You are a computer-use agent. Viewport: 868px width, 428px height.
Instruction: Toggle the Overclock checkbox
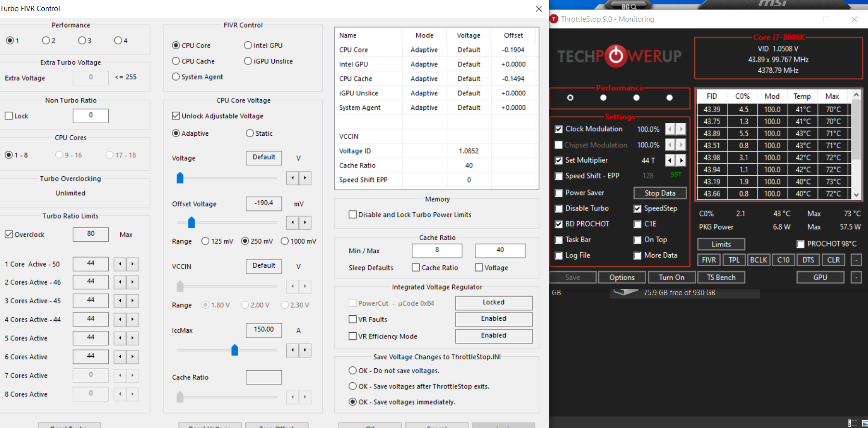[9, 234]
